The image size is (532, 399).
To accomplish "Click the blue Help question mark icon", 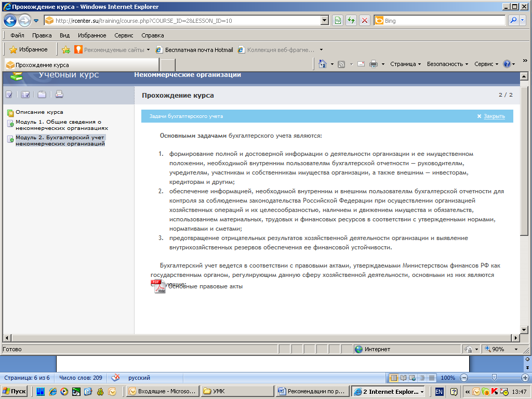I will pyautogui.click(x=507, y=64).
